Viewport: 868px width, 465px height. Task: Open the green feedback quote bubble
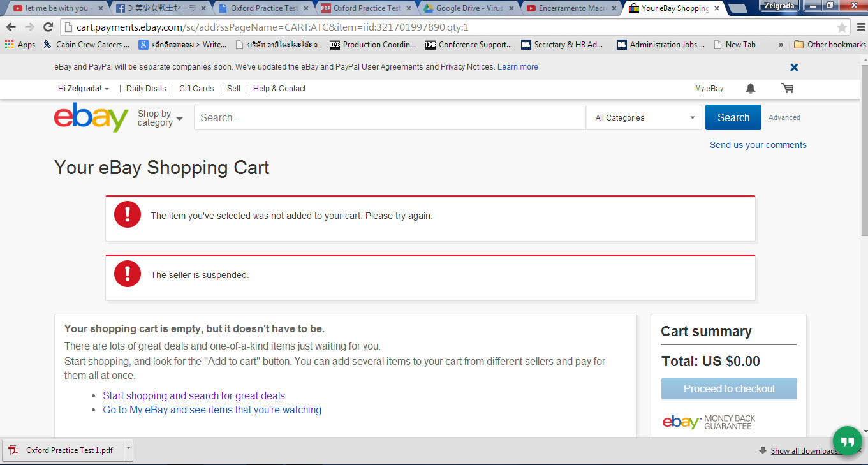click(x=848, y=441)
